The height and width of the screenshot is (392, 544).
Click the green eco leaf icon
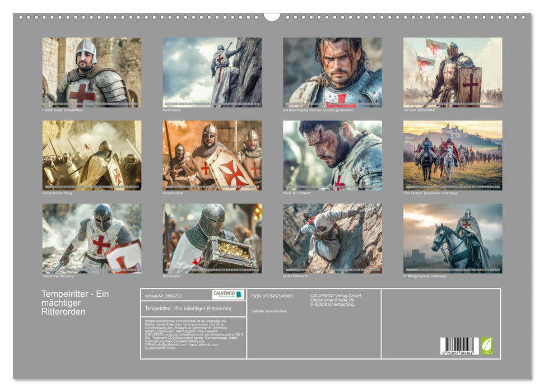487,345
